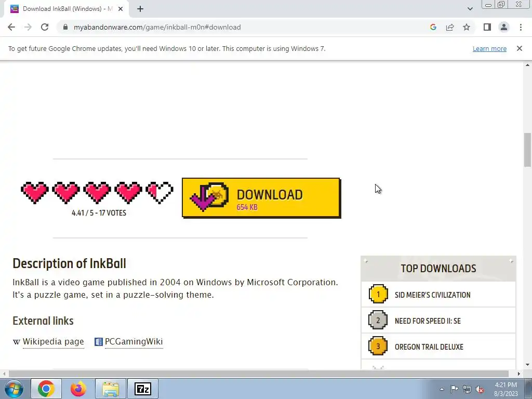Close the Download InkBall tab
The width and height of the screenshot is (532, 399).
(121, 9)
